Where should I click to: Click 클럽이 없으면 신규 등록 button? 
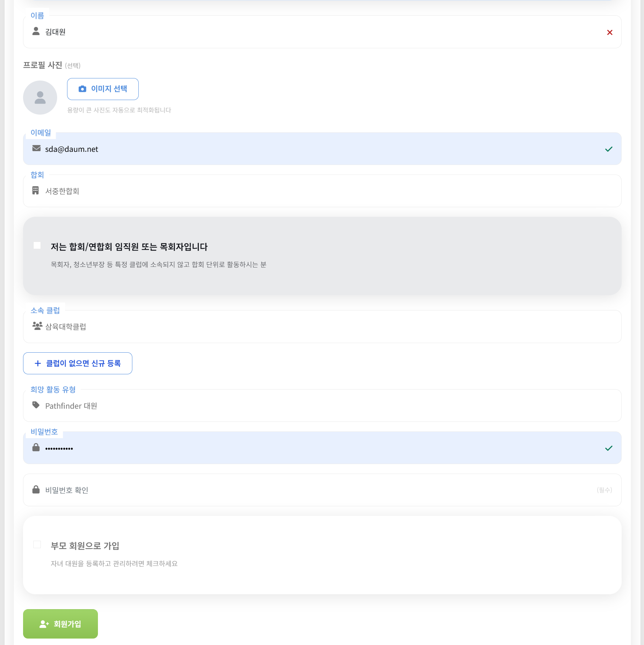coord(77,363)
